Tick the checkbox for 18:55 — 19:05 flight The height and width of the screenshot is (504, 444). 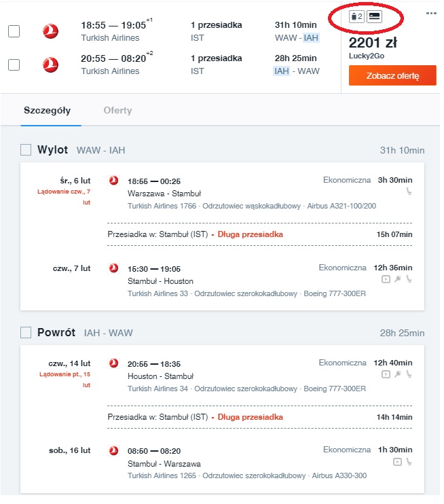point(14,31)
